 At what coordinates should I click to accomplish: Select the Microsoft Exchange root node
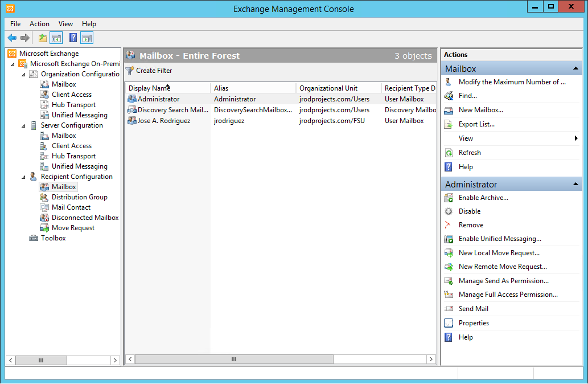click(49, 54)
